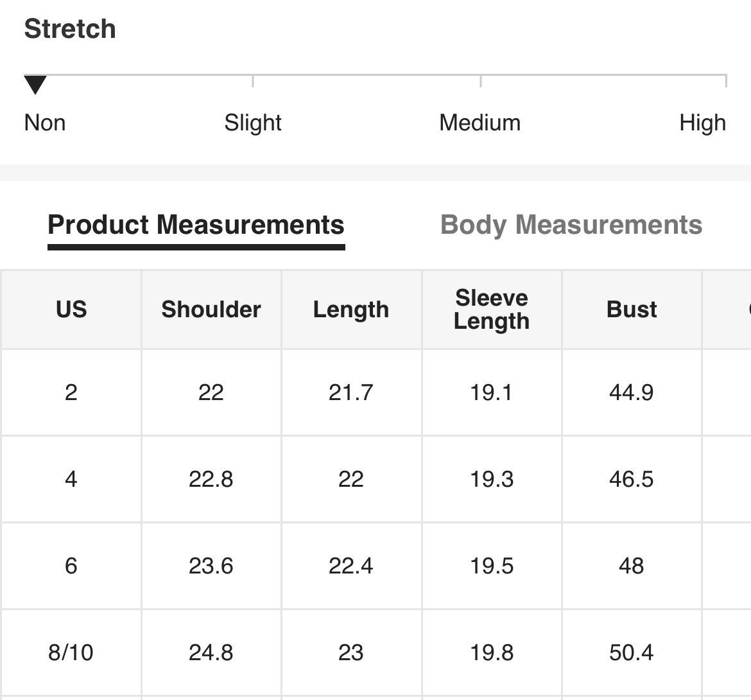Select the Product Measurements tab
This screenshot has width=751, height=700.
[196, 225]
